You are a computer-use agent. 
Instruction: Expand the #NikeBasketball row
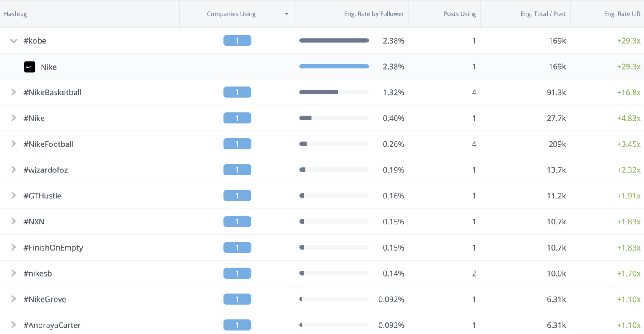(x=13, y=92)
